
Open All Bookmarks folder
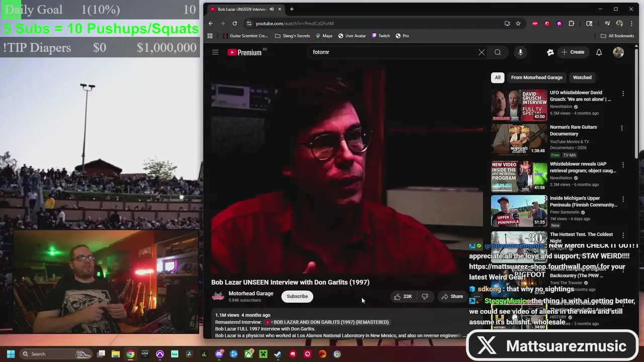[617, 36]
